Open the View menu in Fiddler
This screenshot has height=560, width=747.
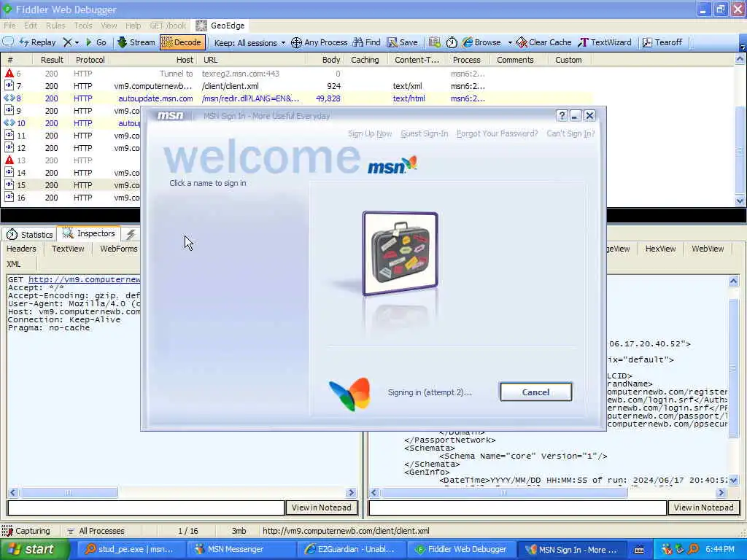(x=109, y=26)
